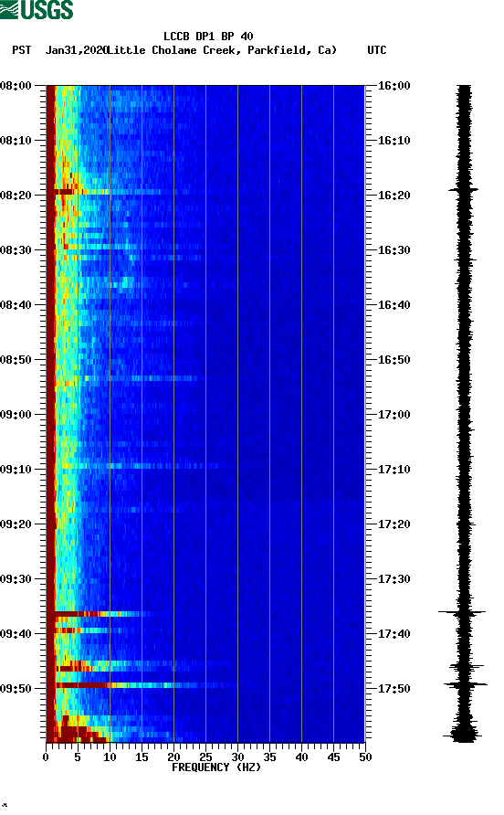Click the 08:50 PST time label
The width and height of the screenshot is (504, 815).
coord(16,360)
